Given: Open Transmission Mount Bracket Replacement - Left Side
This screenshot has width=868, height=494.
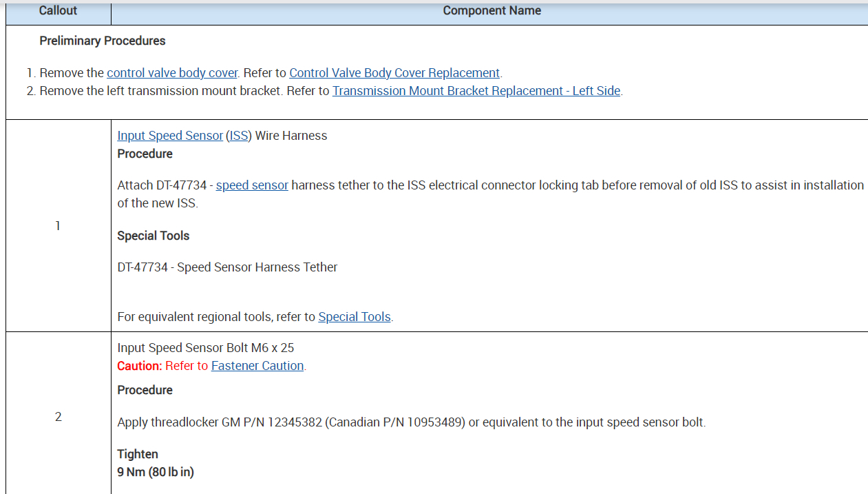Looking at the screenshot, I should point(476,91).
